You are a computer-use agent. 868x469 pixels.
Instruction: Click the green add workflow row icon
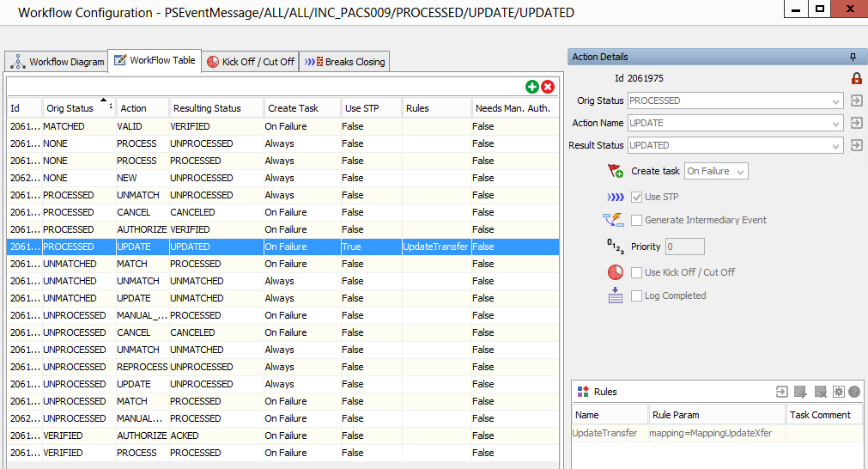coord(532,87)
